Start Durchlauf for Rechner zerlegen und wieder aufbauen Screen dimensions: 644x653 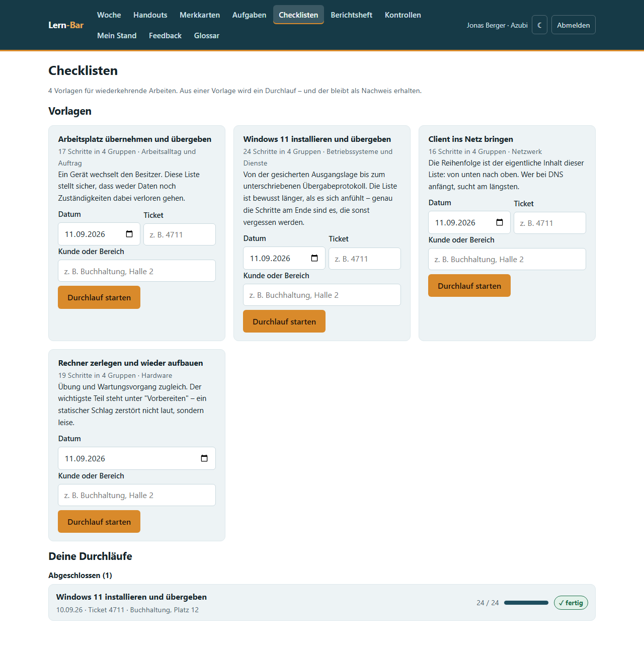pos(99,522)
